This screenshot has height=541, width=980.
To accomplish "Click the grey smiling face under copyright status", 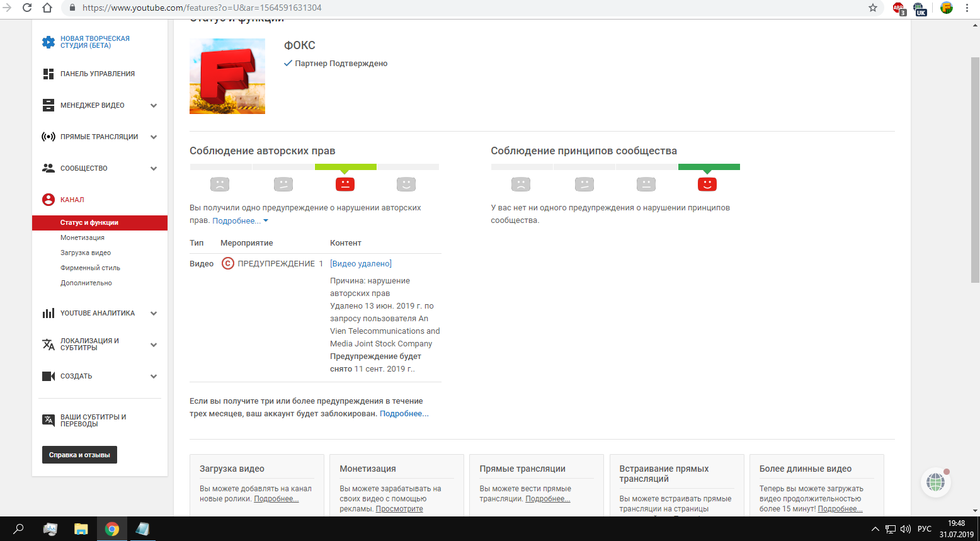I will pos(406,184).
